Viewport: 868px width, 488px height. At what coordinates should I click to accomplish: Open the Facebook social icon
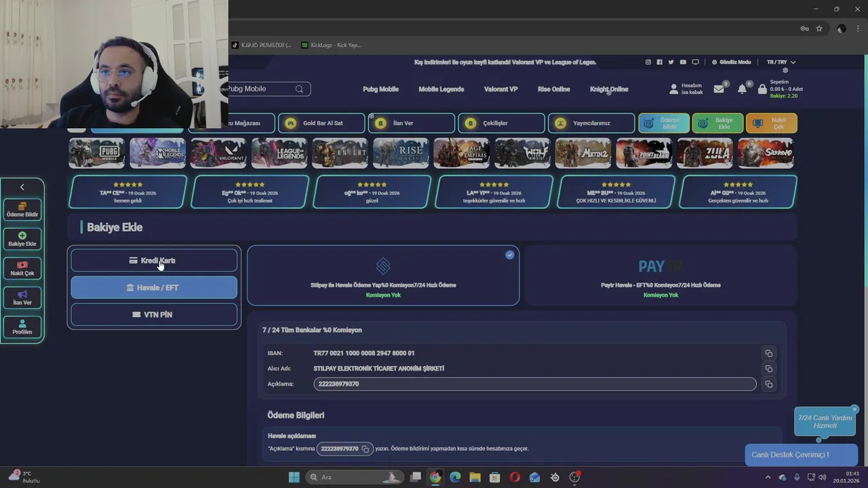659,62
